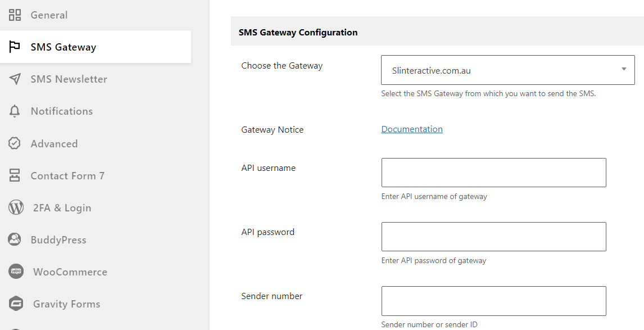Click the WooCommerce logo icon
The height and width of the screenshot is (330, 644).
pyautogui.click(x=16, y=272)
